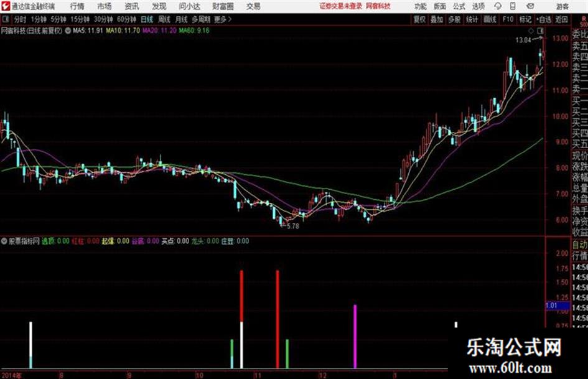Viewport: 588px width, 379px height.
Task: Click the 庄显: 0.00 indicator value
Action: click(x=235, y=241)
